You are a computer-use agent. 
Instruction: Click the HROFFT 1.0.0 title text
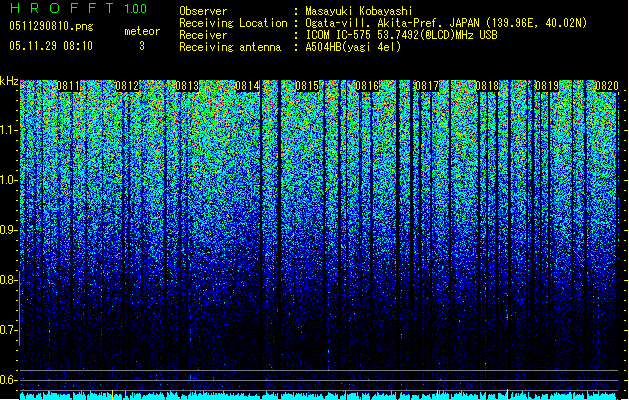click(78, 8)
